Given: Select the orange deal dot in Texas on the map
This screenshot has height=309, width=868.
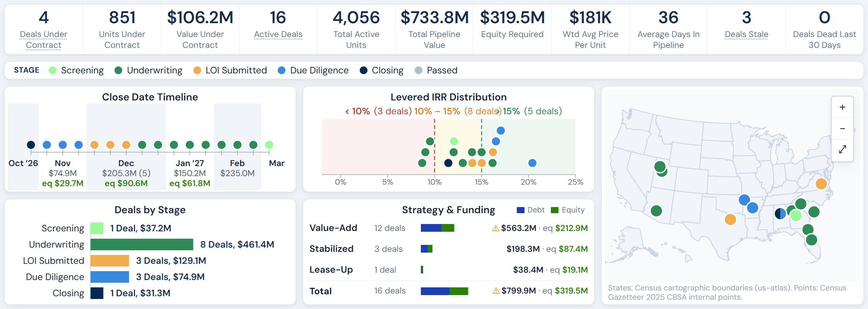Looking at the screenshot, I should [730, 219].
